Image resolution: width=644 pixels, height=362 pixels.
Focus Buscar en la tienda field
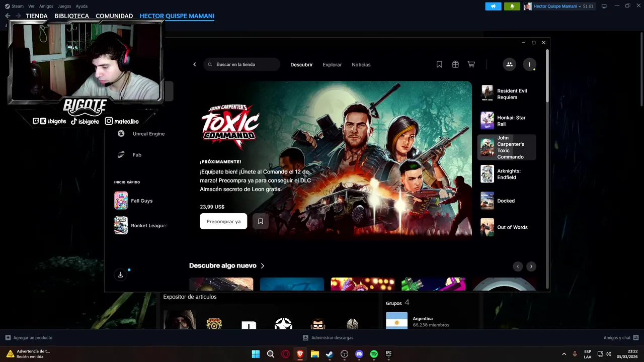pyautogui.click(x=242, y=64)
